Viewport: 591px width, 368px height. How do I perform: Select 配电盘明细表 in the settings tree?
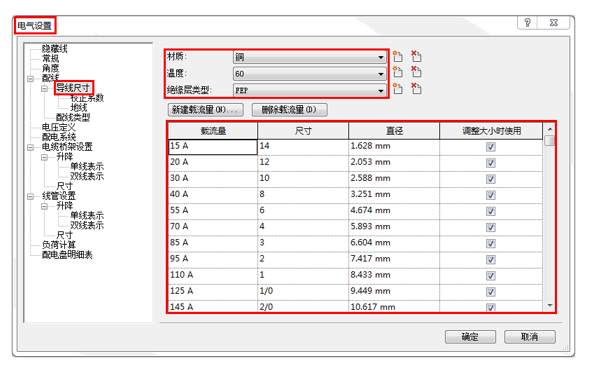click(67, 255)
